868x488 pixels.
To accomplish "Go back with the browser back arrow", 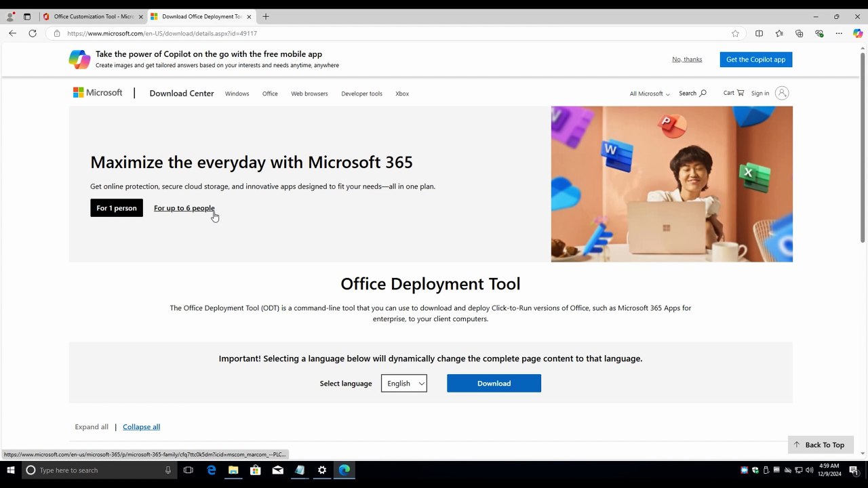I will tap(12, 33).
